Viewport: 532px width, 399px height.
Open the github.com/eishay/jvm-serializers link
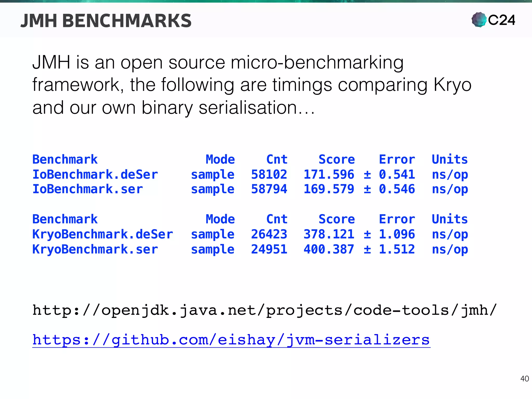coord(231,340)
